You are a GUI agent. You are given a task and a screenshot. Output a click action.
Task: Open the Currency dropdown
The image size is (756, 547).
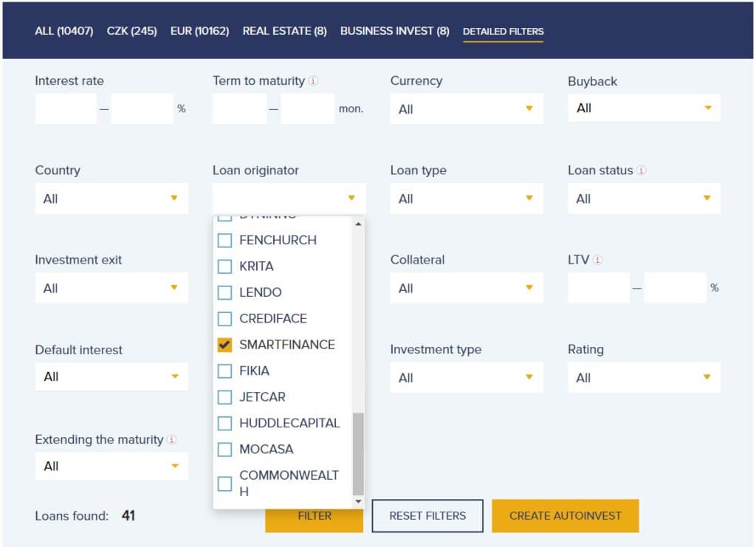(x=466, y=109)
